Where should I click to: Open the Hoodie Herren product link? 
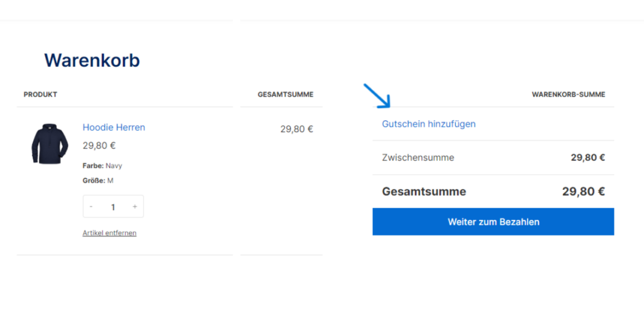pos(114,127)
